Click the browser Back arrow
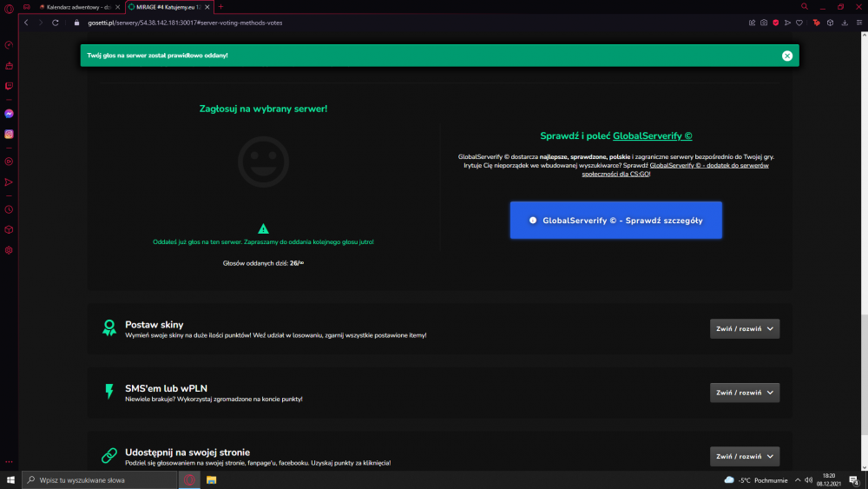The height and width of the screenshot is (489, 868). pyautogui.click(x=26, y=23)
